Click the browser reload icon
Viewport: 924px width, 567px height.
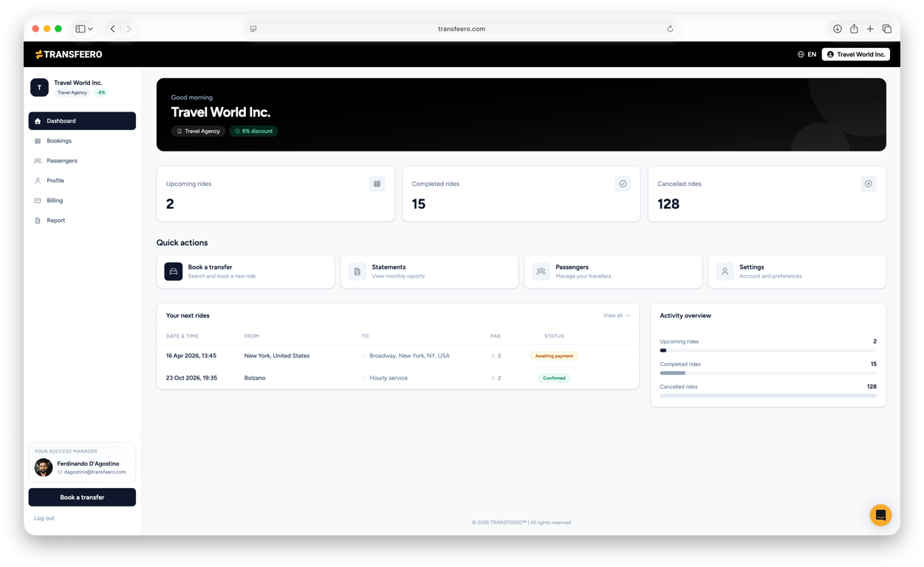[x=670, y=29]
